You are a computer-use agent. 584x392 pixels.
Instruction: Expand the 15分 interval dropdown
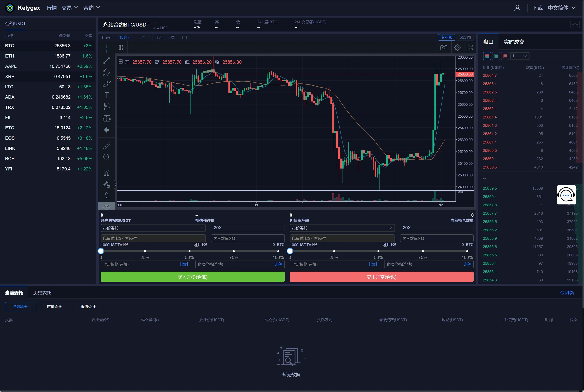tap(125, 37)
